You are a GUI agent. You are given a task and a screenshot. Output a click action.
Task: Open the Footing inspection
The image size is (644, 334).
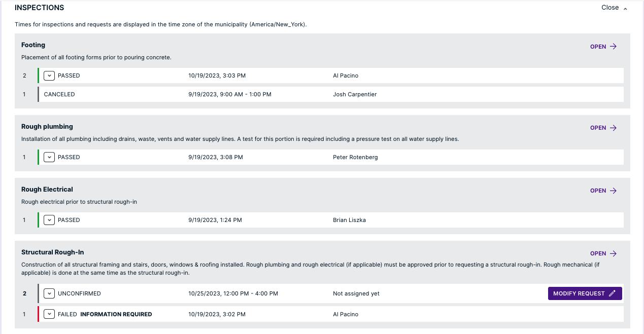[x=597, y=46]
